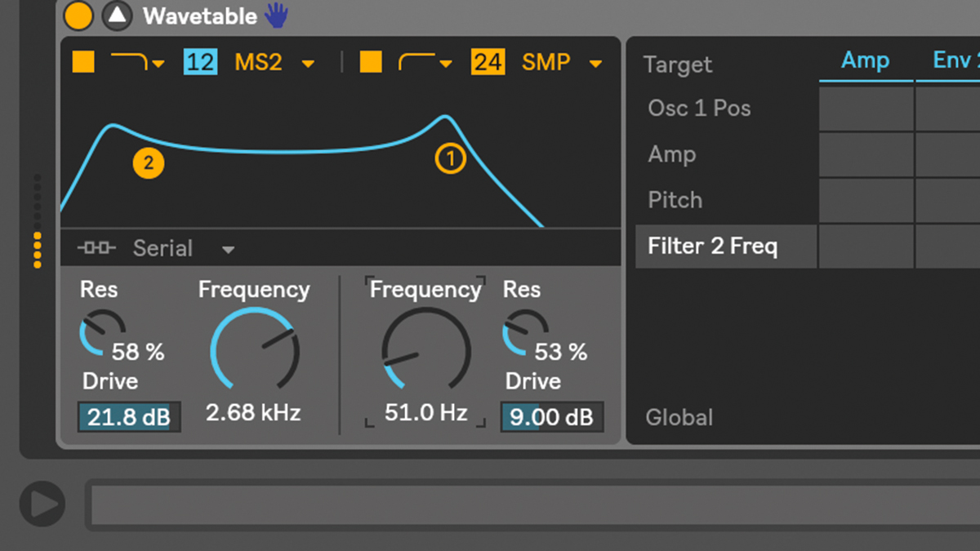Click the Amp column cell for Osc 1 Pos
Image resolution: width=980 pixels, height=551 pixels.
(866, 109)
